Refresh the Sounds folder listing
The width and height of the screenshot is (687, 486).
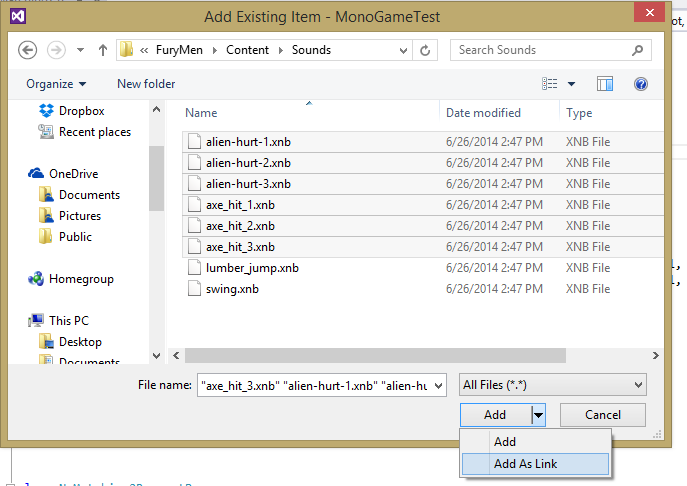coord(426,50)
